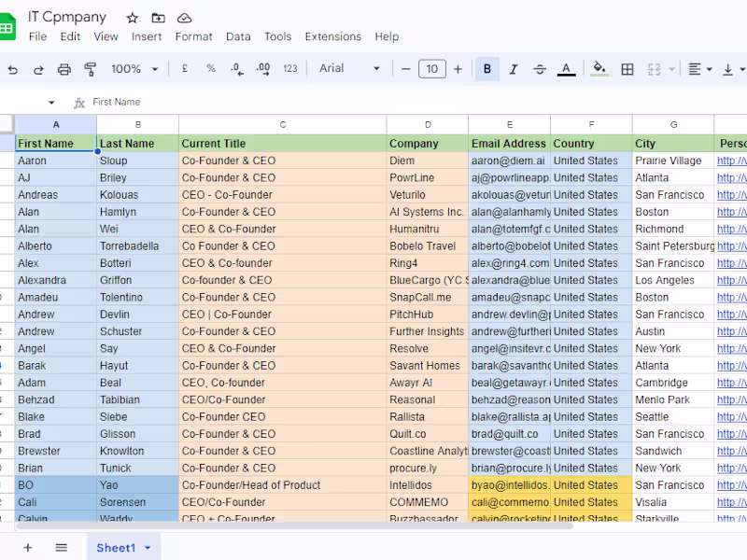Open the Fill color picker
The image size is (747, 560).
pos(599,69)
